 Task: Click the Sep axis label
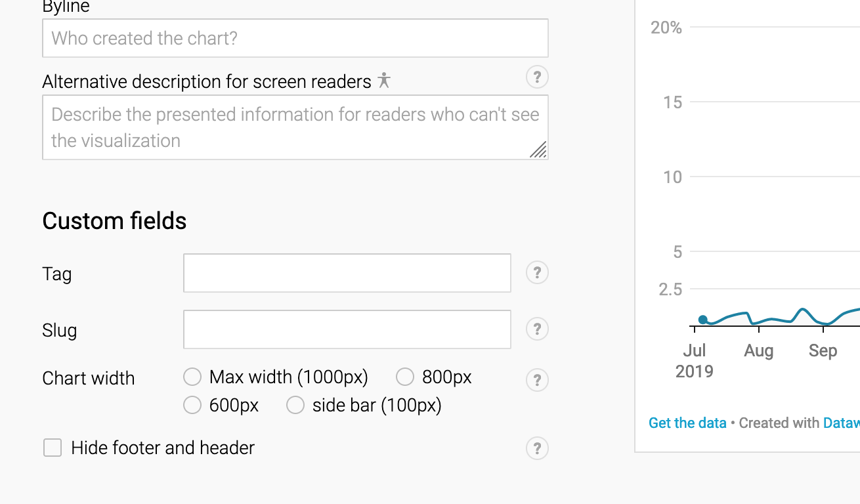click(x=823, y=351)
